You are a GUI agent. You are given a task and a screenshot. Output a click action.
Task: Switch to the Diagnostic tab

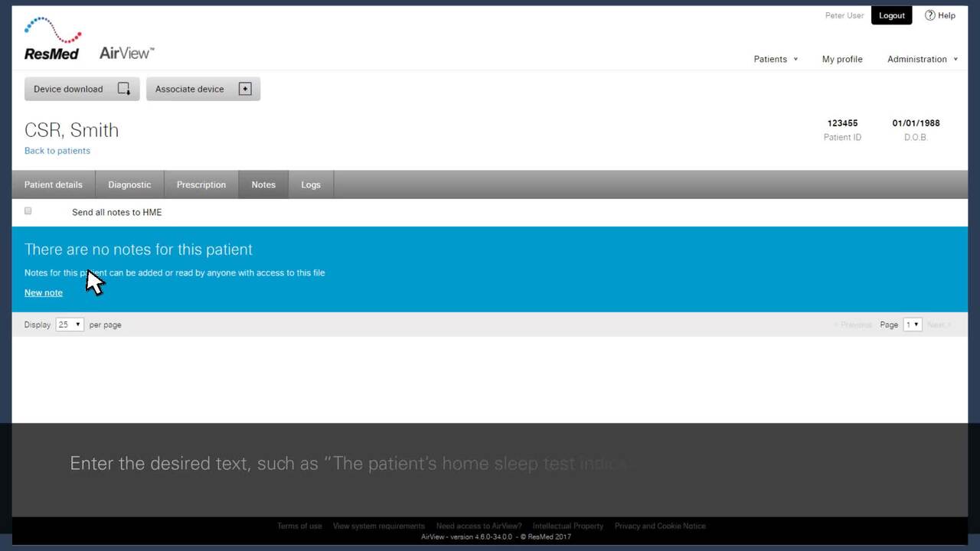pyautogui.click(x=129, y=184)
